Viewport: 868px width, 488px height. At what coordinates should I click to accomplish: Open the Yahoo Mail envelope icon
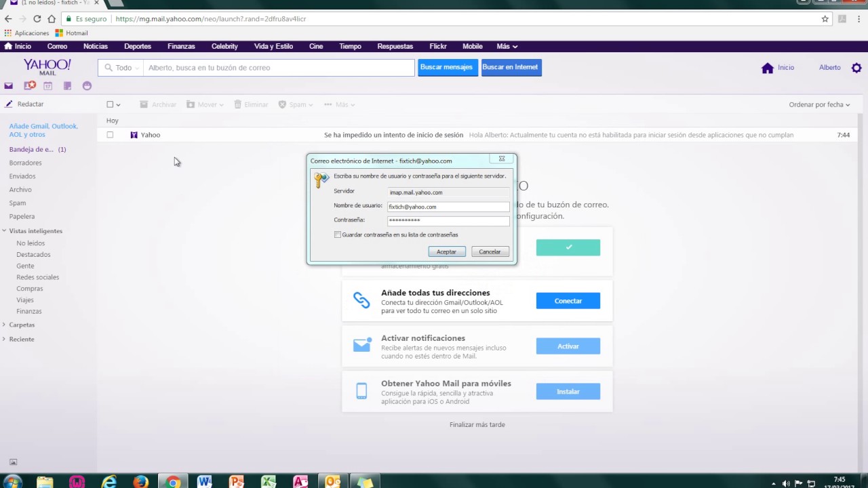tap(8, 86)
